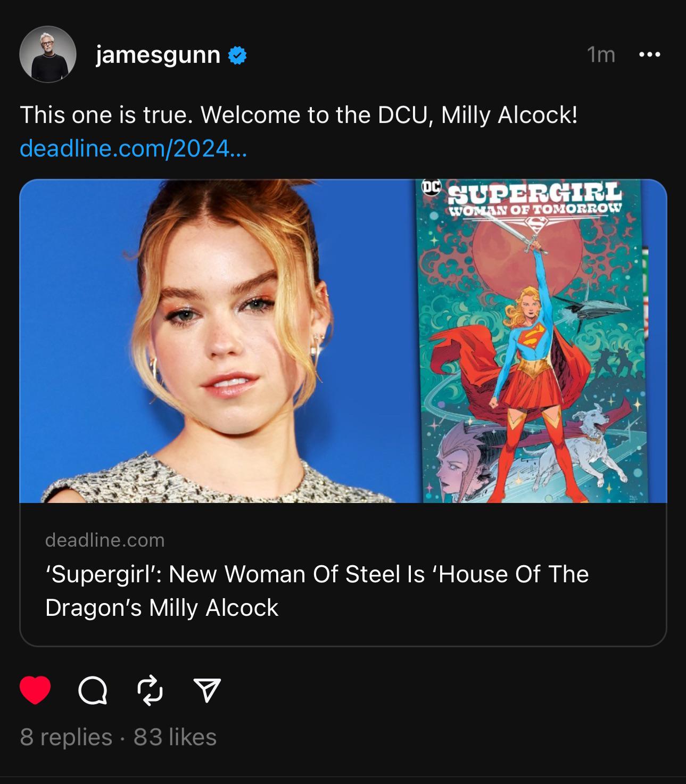This screenshot has height=784, width=686.
Task: Click the deadline.com source label in card
Action: coord(105,540)
